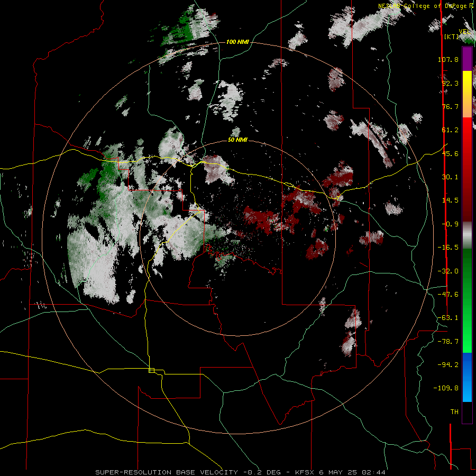Viewport: 476px width, 476px height.
Task: Click the -78.7 velocity scale value
Action: (x=448, y=342)
